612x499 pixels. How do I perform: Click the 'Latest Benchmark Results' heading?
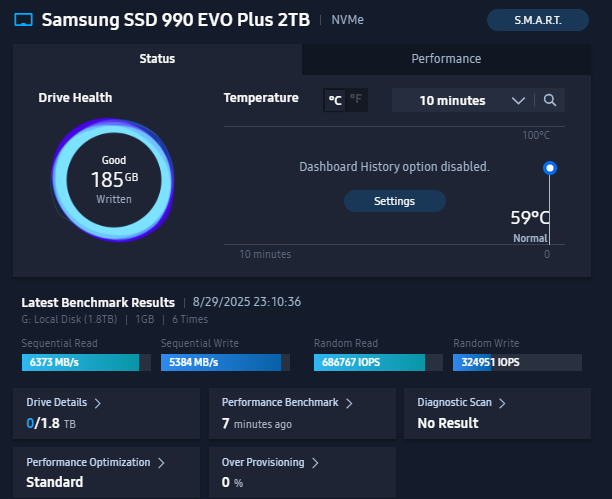98,303
